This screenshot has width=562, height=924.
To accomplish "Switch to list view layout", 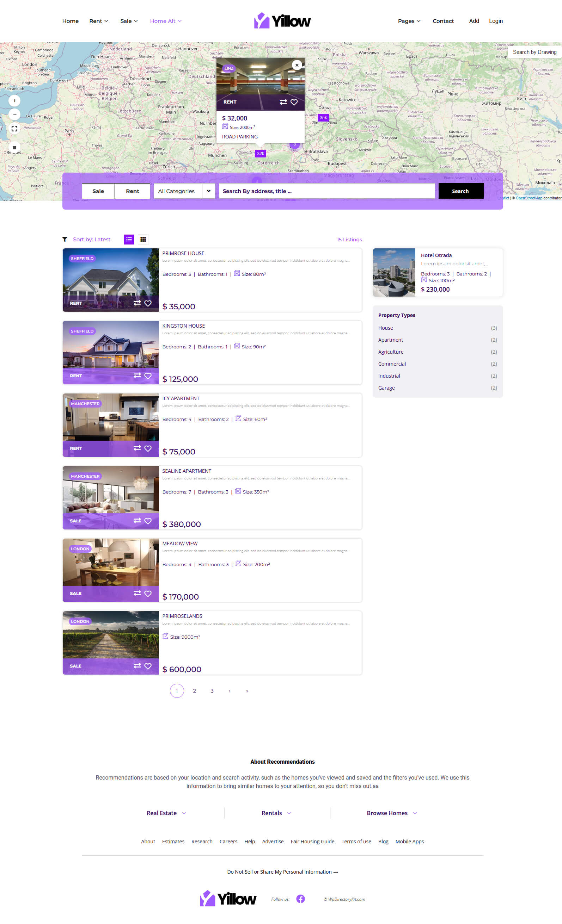I will point(129,239).
